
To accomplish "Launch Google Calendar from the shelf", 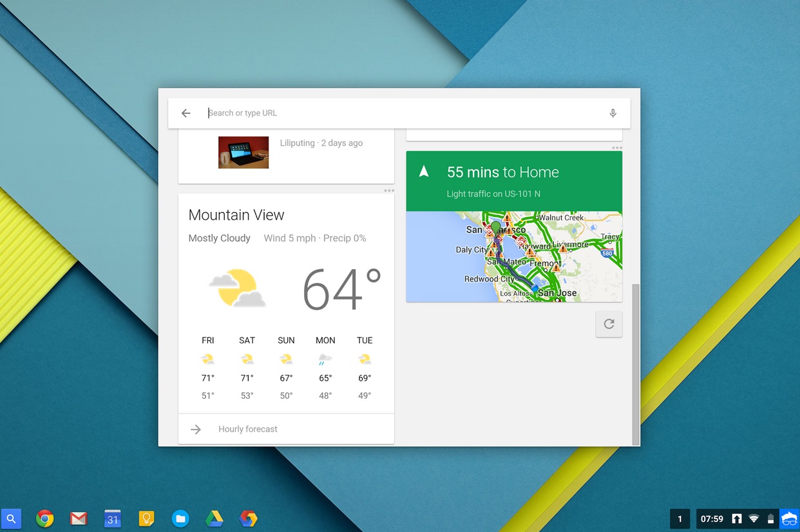I will [x=113, y=518].
